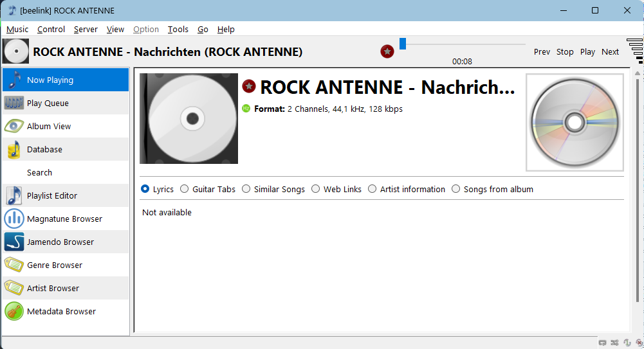Click the green format badge icon
The height and width of the screenshot is (349, 644).
246,109
